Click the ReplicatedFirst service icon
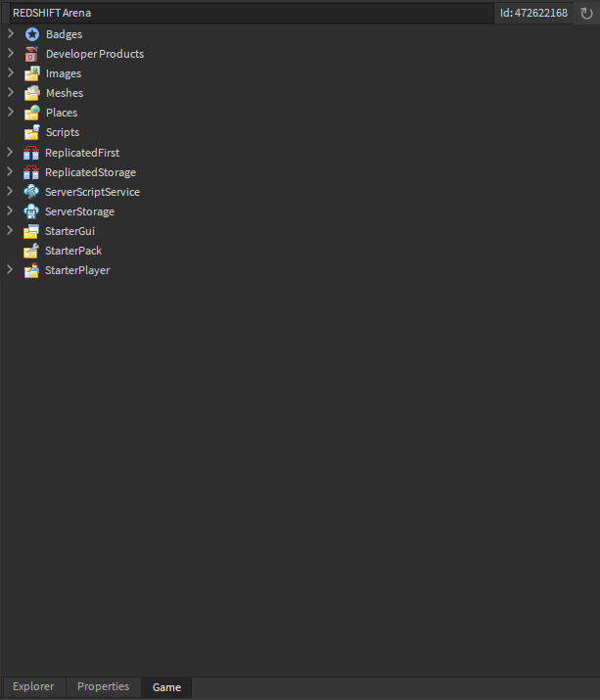 coord(31,153)
